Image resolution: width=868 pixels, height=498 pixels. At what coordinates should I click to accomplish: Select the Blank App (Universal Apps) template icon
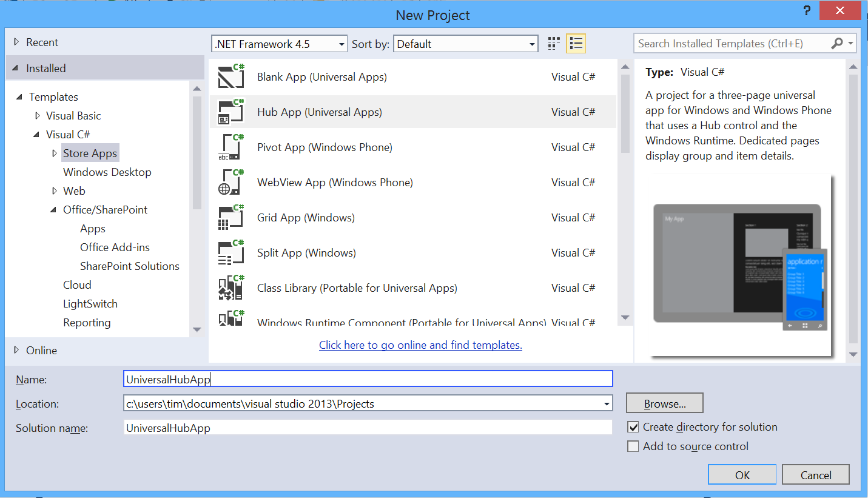[x=230, y=76]
